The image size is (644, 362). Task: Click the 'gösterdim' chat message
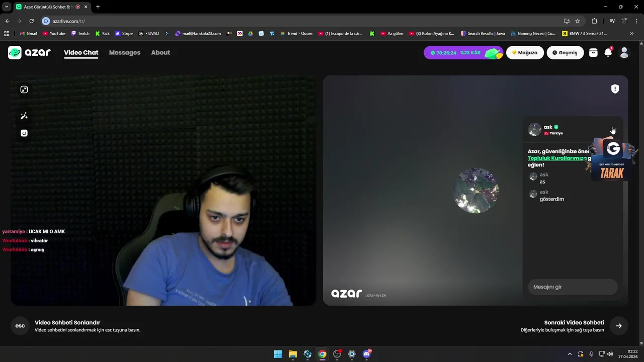(x=552, y=199)
